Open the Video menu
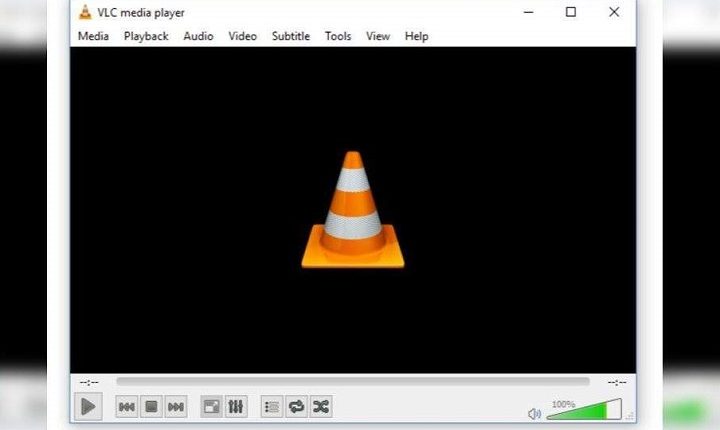The width and height of the screenshot is (720, 430). [x=242, y=36]
